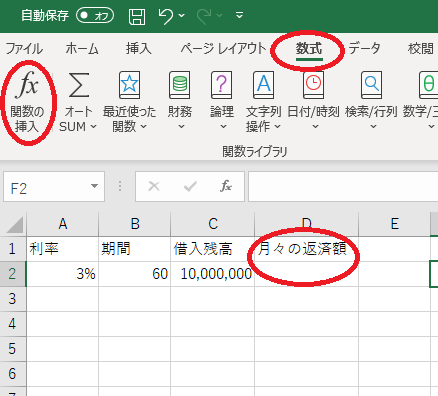
Task: Click the formula bar options dots handle
Action: coord(120,186)
